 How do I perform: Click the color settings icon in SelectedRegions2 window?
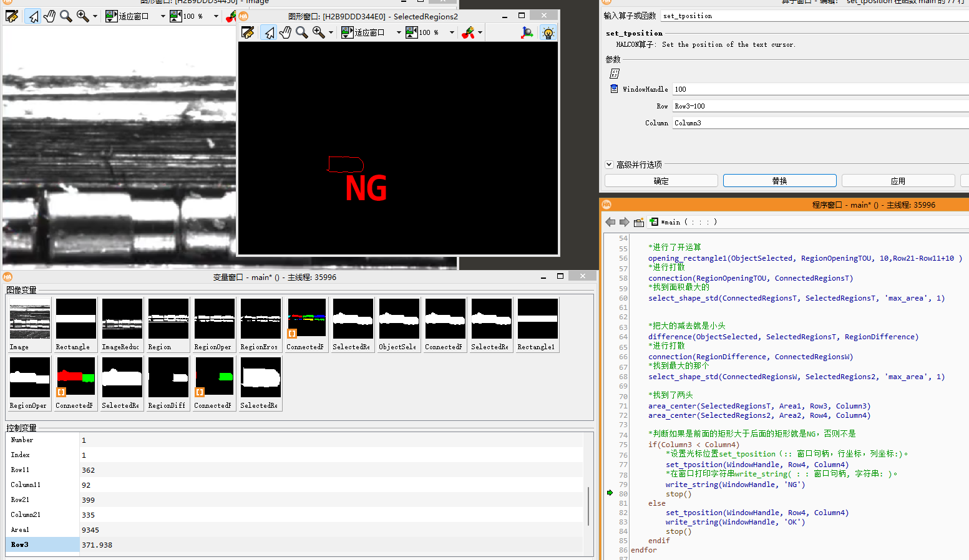coord(468,32)
